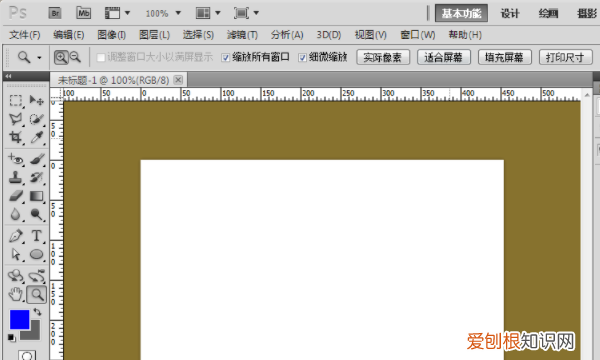The width and height of the screenshot is (600, 360).
Task: Open the 图像(I) menu
Action: pyautogui.click(x=111, y=35)
